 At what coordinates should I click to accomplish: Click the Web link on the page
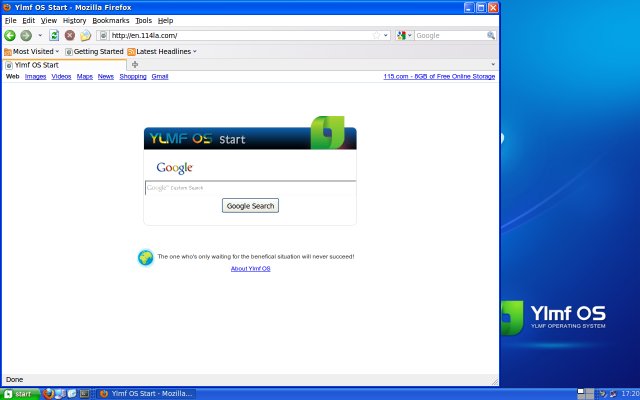13,76
